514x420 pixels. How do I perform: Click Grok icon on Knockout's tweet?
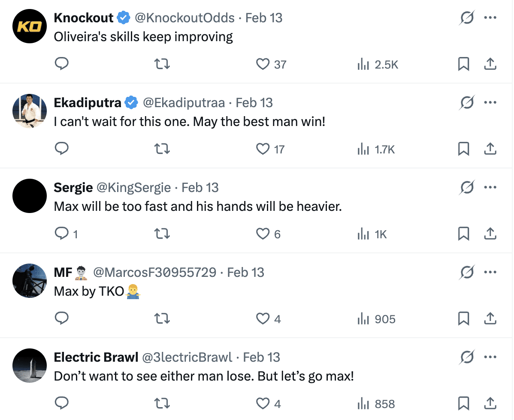(466, 18)
